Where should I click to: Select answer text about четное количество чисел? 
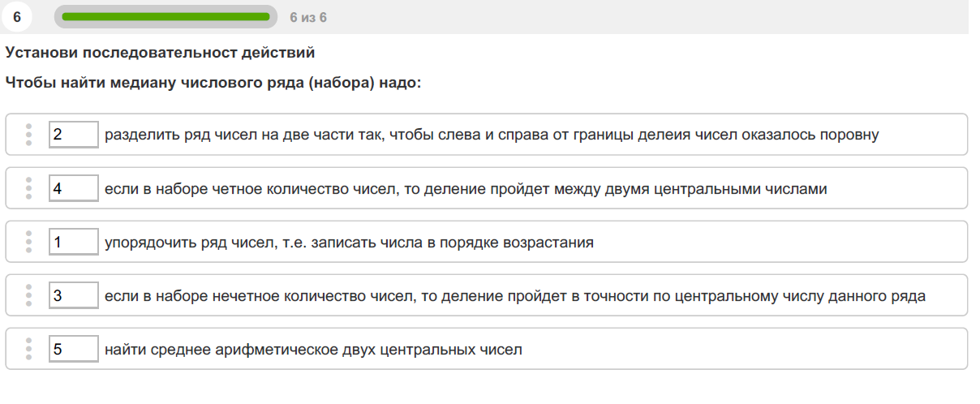(x=466, y=188)
